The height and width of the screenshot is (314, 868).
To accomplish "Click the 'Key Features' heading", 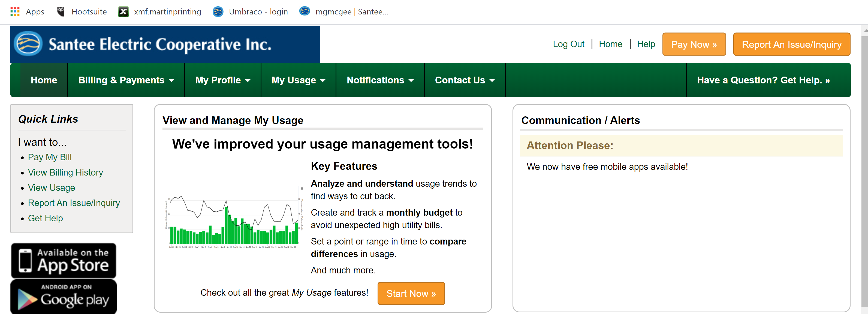I will click(344, 166).
